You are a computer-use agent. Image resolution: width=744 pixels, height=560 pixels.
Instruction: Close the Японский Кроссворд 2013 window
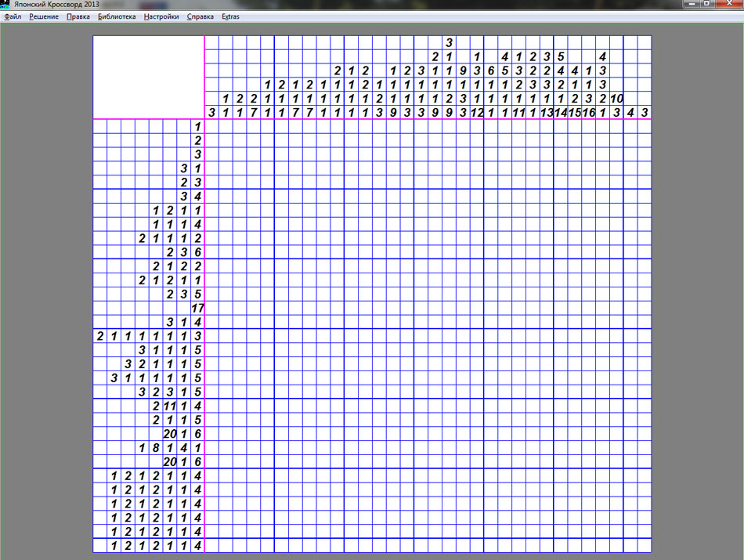[729, 4]
